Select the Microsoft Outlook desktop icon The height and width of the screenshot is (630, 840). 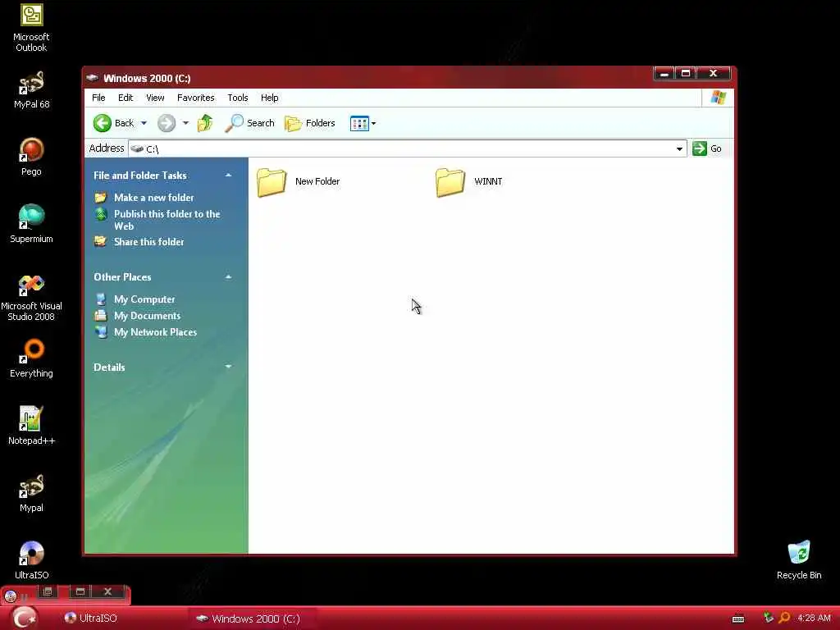pyautogui.click(x=31, y=28)
